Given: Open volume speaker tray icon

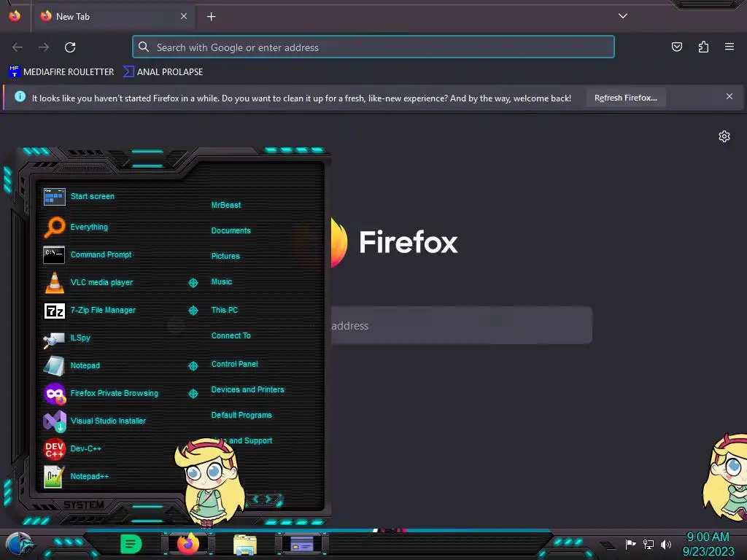Looking at the screenshot, I should tap(665, 544).
